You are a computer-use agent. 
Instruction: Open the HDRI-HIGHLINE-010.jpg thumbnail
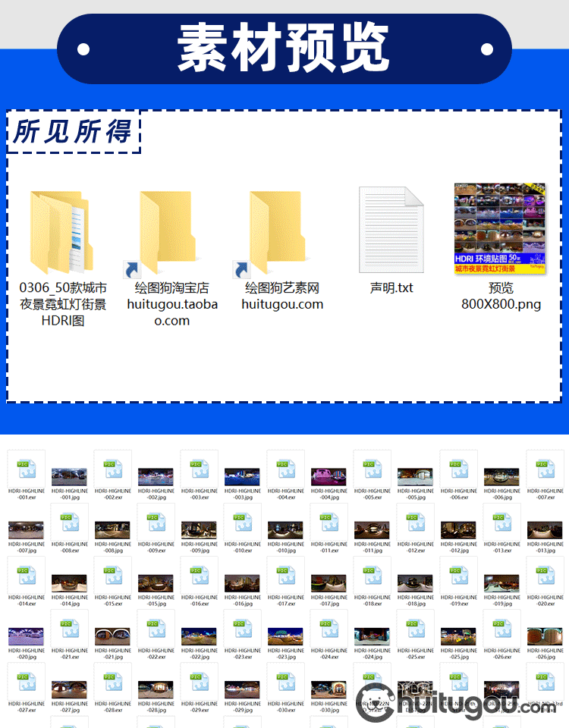285,530
